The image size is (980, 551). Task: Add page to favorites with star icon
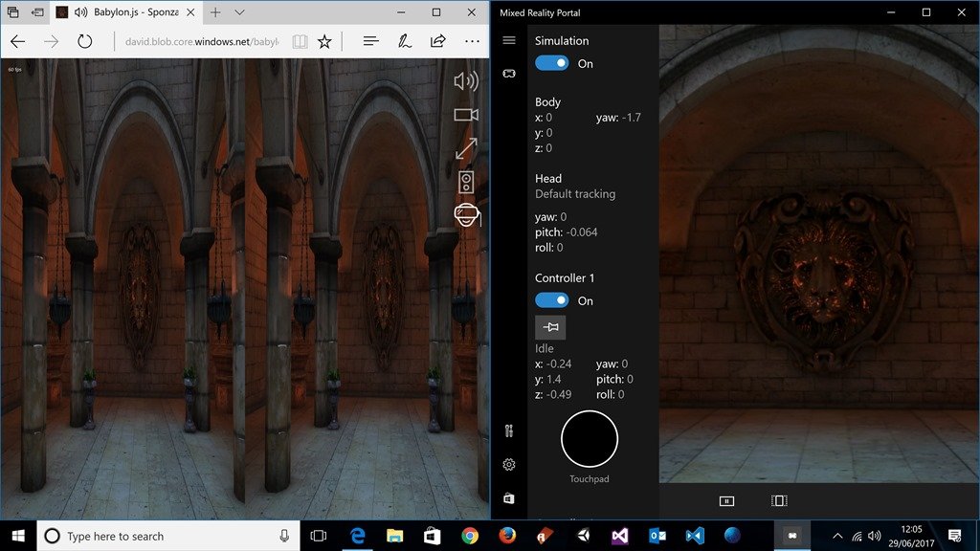[324, 42]
